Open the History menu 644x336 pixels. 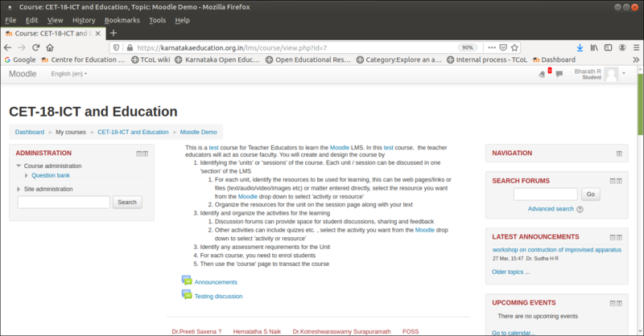tap(84, 20)
